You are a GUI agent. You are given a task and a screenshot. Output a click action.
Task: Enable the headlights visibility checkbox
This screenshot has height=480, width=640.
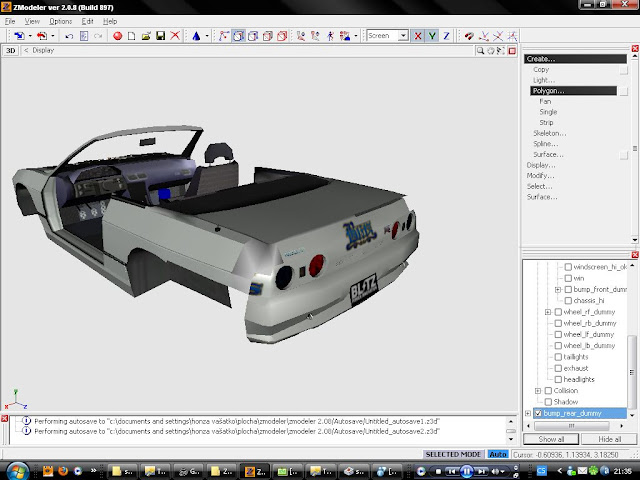point(558,379)
